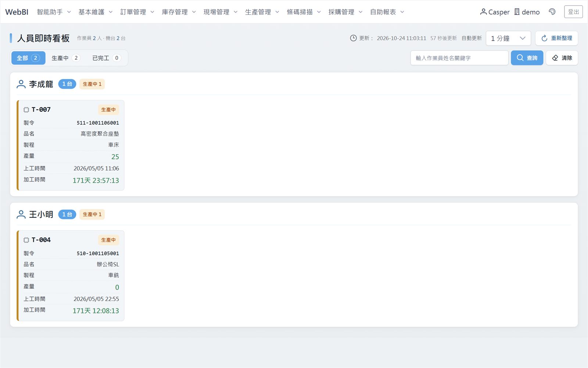This screenshot has height=368, width=588.
Task: Click start time 2026/05/05 22:55
Action: pyautogui.click(x=96, y=299)
